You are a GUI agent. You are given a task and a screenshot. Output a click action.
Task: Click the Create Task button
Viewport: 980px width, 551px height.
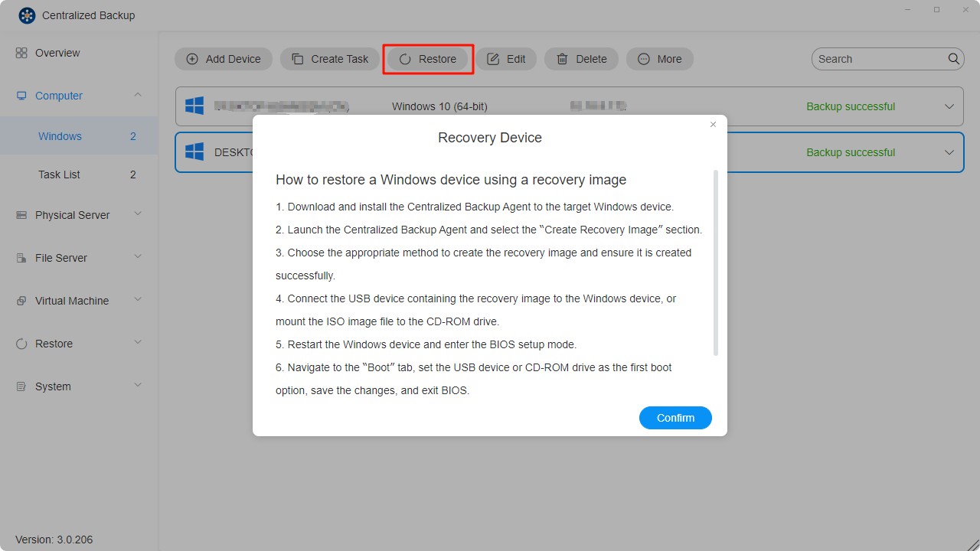coord(329,59)
